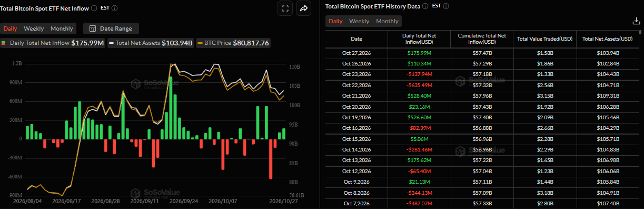The height and width of the screenshot is (209, 644).
Task: Switch chart to Weekly view
Action: tap(34, 28)
